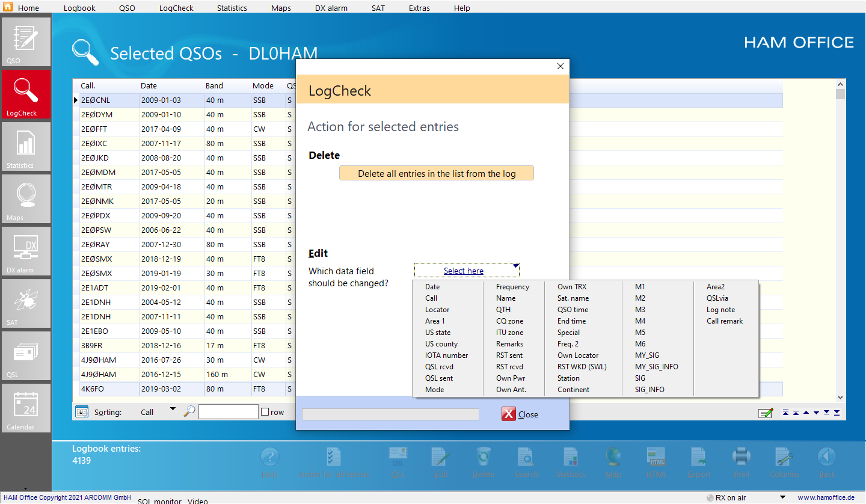Choose Call remark from field list

coord(725,321)
